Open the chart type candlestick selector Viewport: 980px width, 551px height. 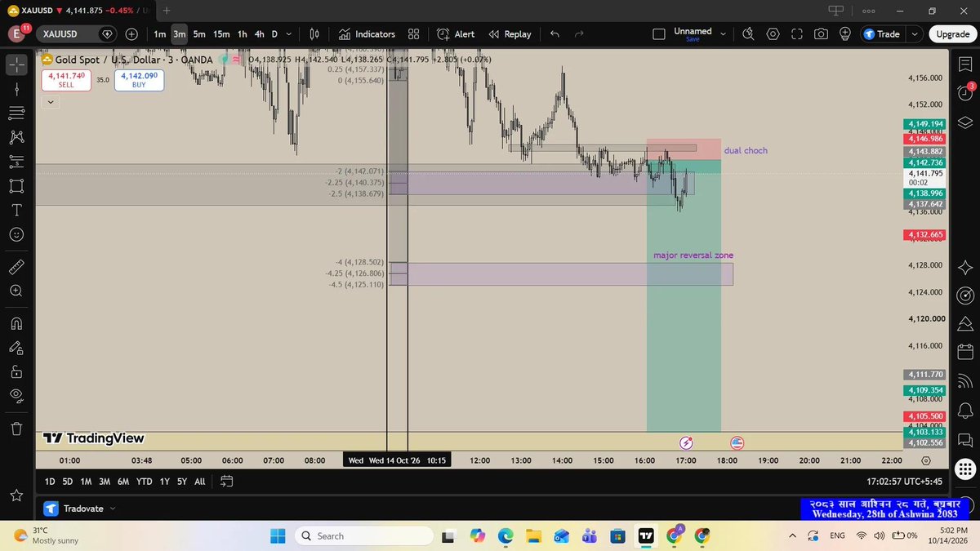point(314,34)
